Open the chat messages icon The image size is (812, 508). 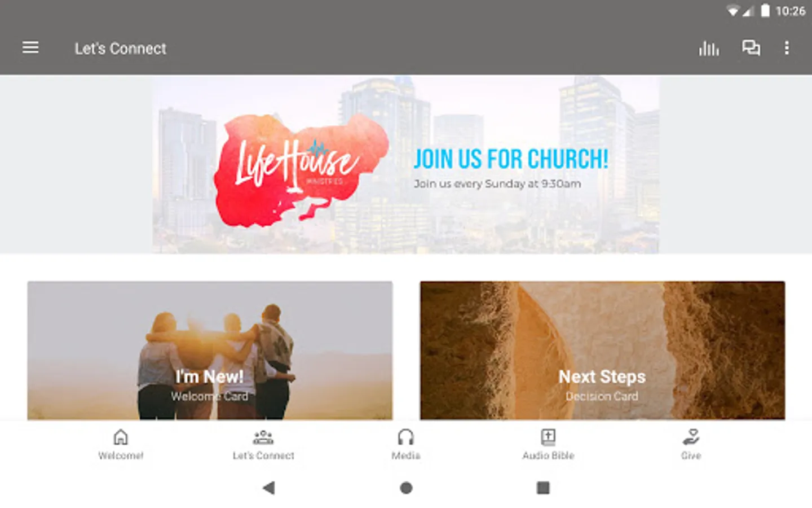751,48
